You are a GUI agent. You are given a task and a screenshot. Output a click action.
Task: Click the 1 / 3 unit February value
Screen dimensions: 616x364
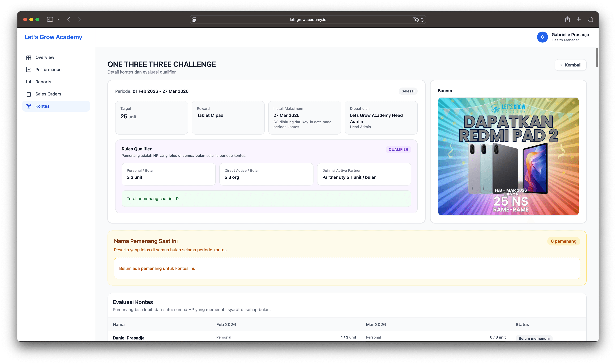click(348, 337)
